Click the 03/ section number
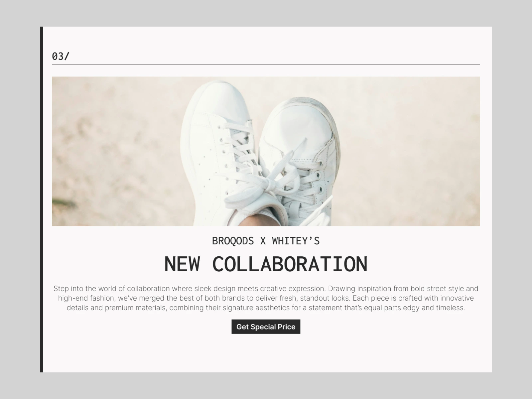This screenshot has width=532, height=399. tap(61, 56)
